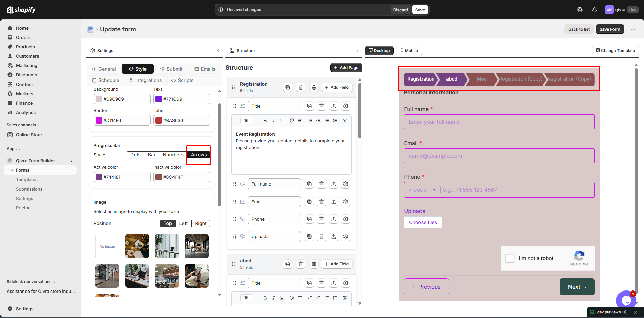Screen dimensions: 644x318
Task: Delete the first Title field under Registration
Action: pos(321,106)
